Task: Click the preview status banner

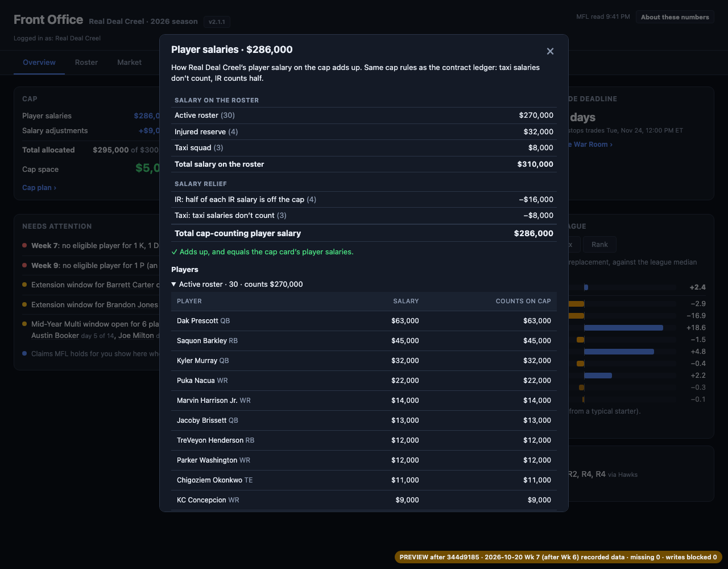Action: click(x=559, y=557)
